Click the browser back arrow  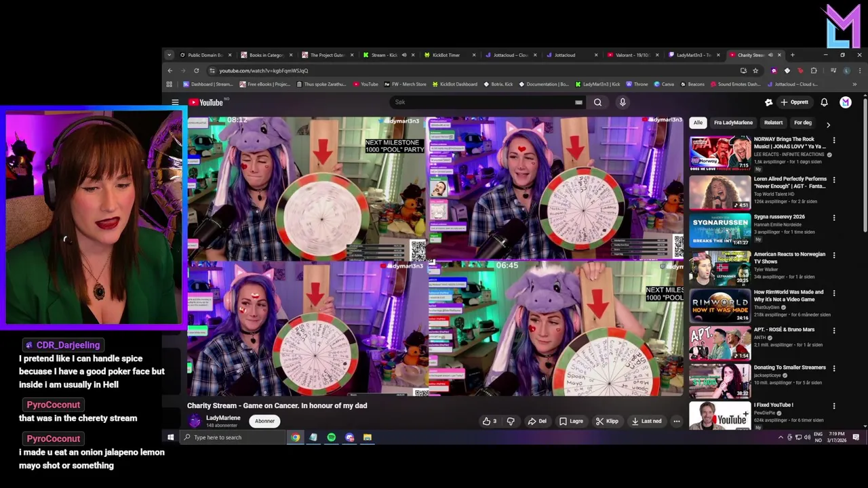[170, 70]
